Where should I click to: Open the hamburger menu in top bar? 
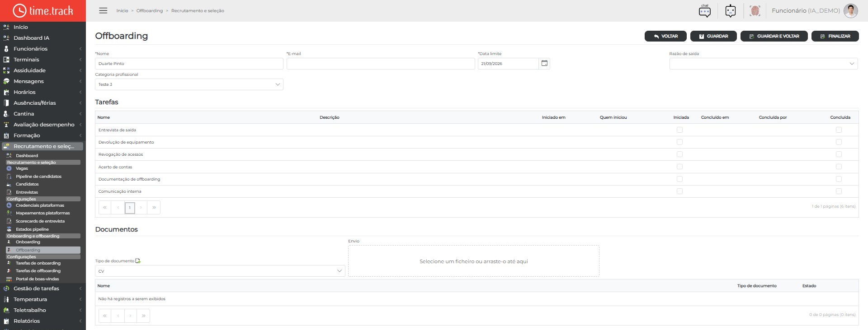point(103,10)
